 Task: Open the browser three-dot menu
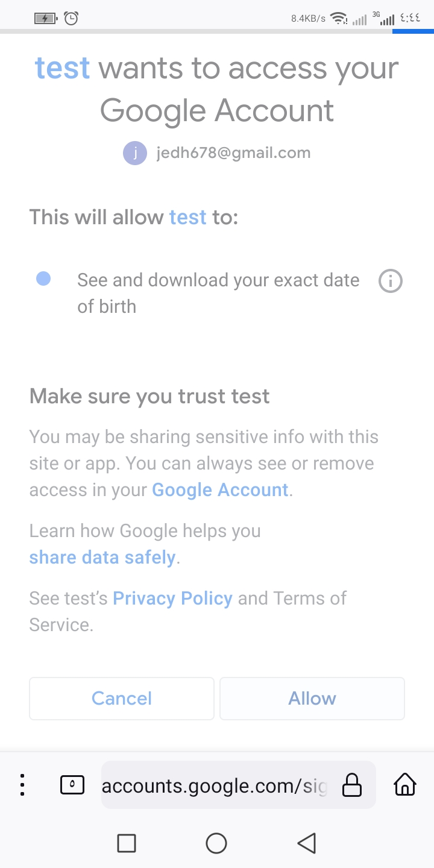(x=22, y=785)
